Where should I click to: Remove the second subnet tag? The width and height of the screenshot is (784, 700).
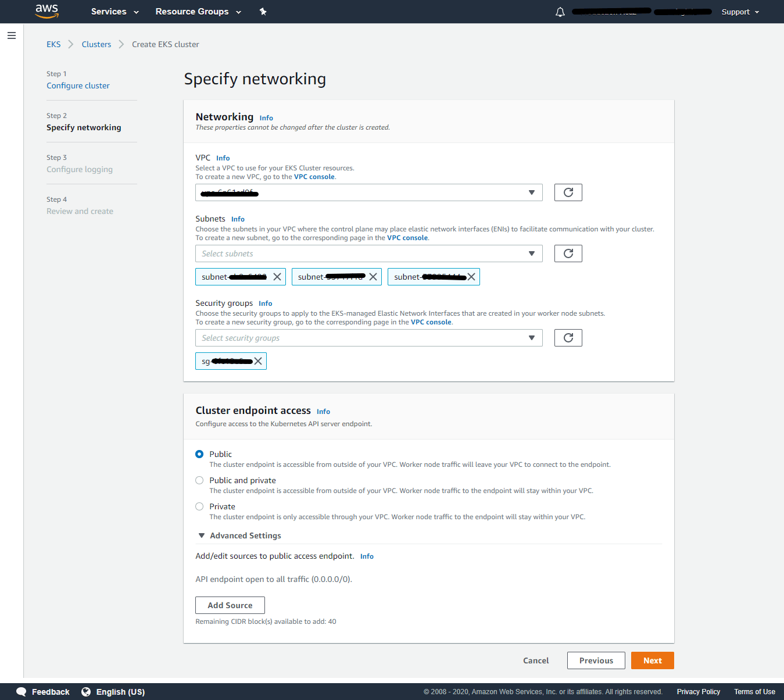tap(373, 277)
